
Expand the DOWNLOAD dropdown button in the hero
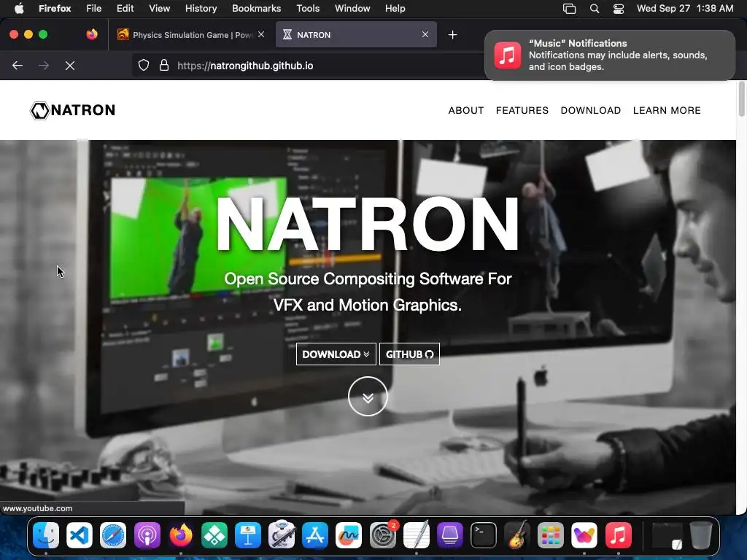pyautogui.click(x=336, y=354)
